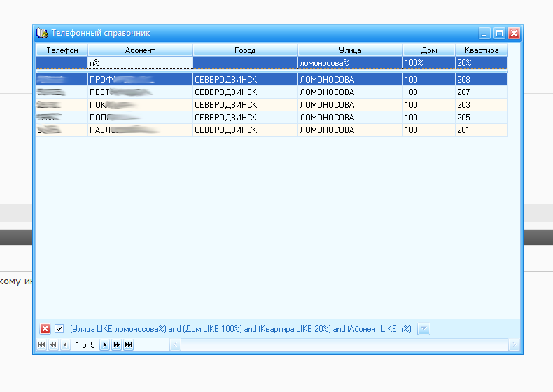Viewport: 553px width, 392px height.
Task: Sort by the Абонент column header
Action: pyautogui.click(x=140, y=50)
